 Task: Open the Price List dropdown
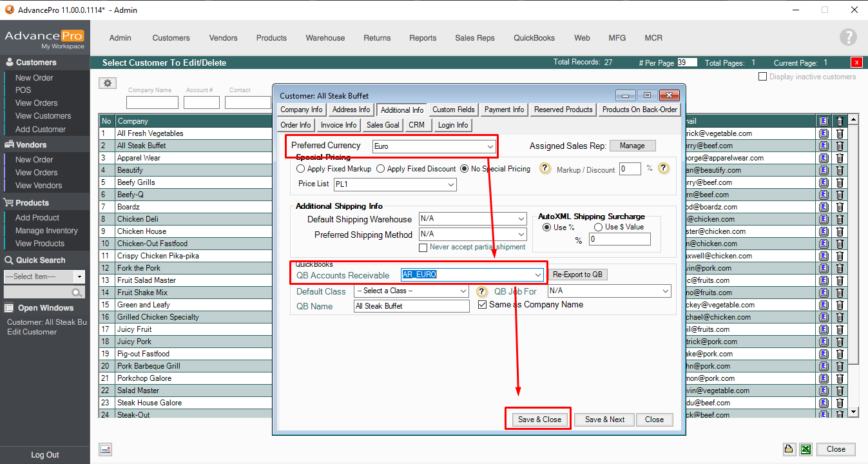coord(451,185)
